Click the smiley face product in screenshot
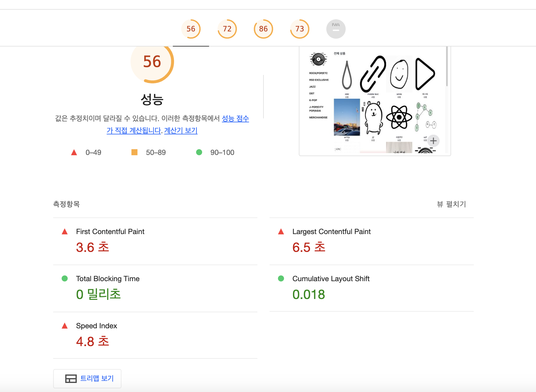This screenshot has width=536, height=392. tap(399, 74)
